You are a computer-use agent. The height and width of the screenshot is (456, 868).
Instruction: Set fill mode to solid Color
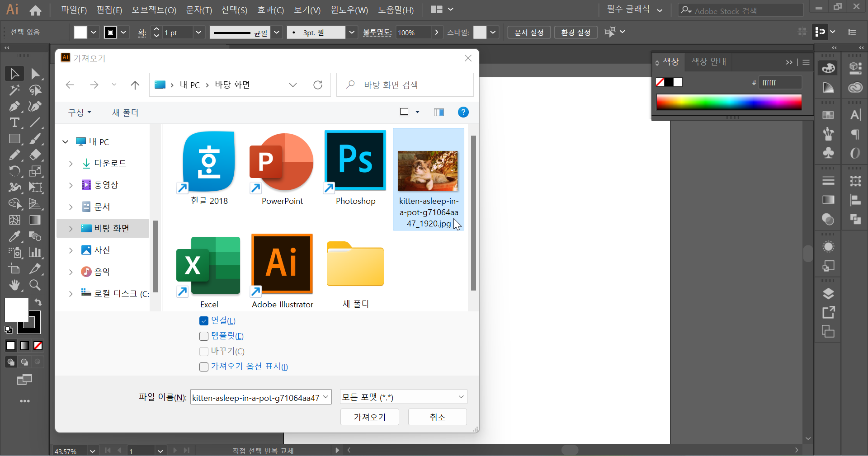(x=11, y=346)
